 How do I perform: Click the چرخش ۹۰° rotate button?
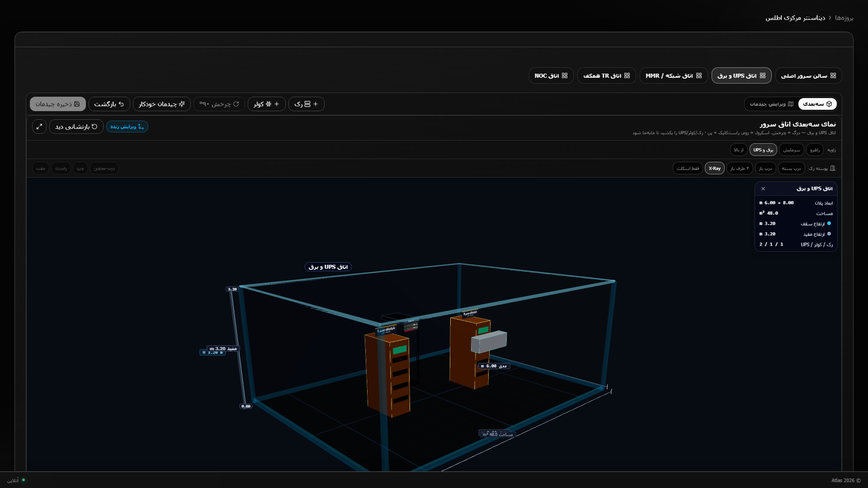[219, 104]
